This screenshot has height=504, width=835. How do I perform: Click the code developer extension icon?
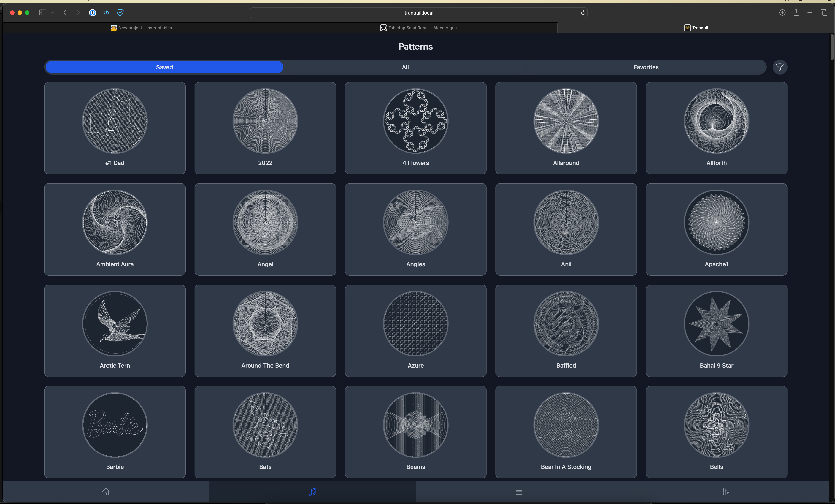pos(106,12)
